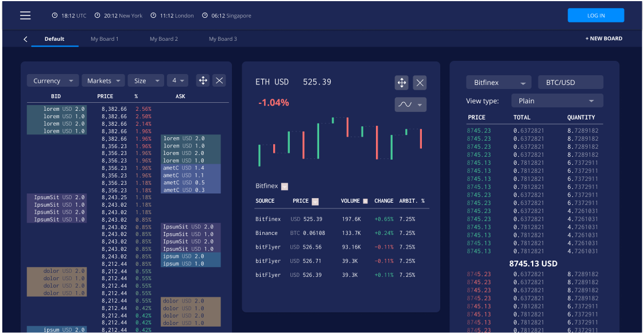Viewport: 644px width, 333px height.
Task: Open the hamburger menu
Action: [x=25, y=16]
